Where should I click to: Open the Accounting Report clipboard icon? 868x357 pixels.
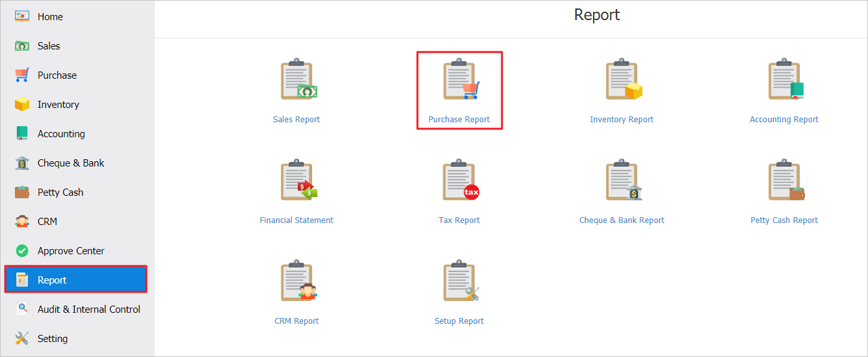[x=785, y=80]
